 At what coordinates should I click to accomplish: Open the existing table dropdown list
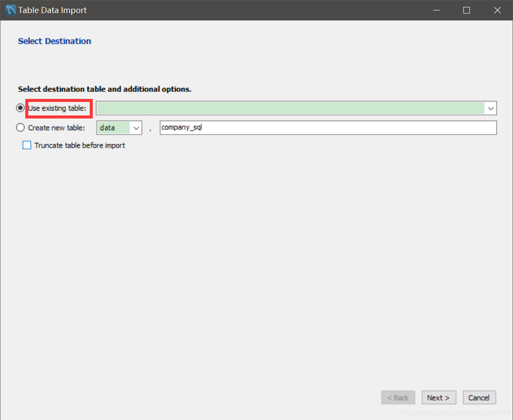[491, 108]
